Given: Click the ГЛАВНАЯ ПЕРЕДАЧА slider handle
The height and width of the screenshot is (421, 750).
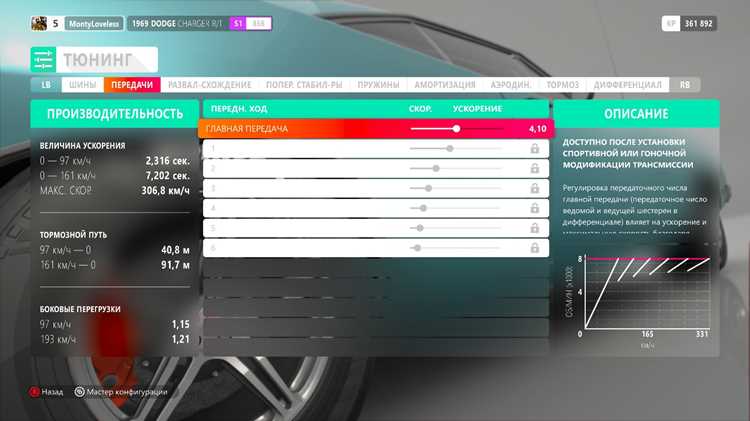Looking at the screenshot, I should tap(456, 129).
